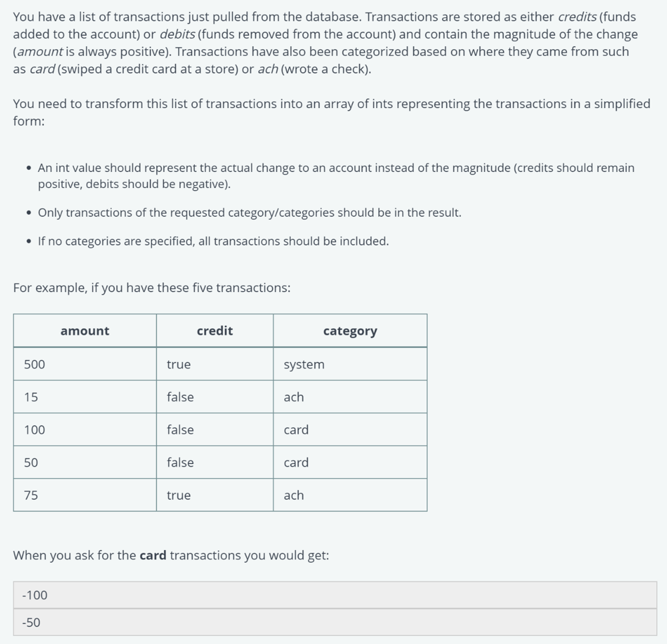Image resolution: width=667 pixels, height=644 pixels.
Task: Click the amount cell showing 50
Action: click(x=85, y=463)
